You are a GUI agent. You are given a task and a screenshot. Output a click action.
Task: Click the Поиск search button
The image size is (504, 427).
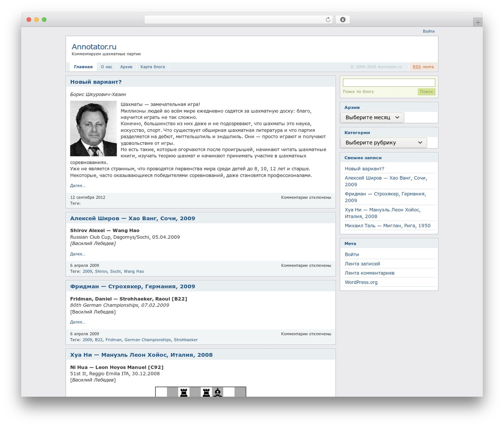tap(426, 91)
